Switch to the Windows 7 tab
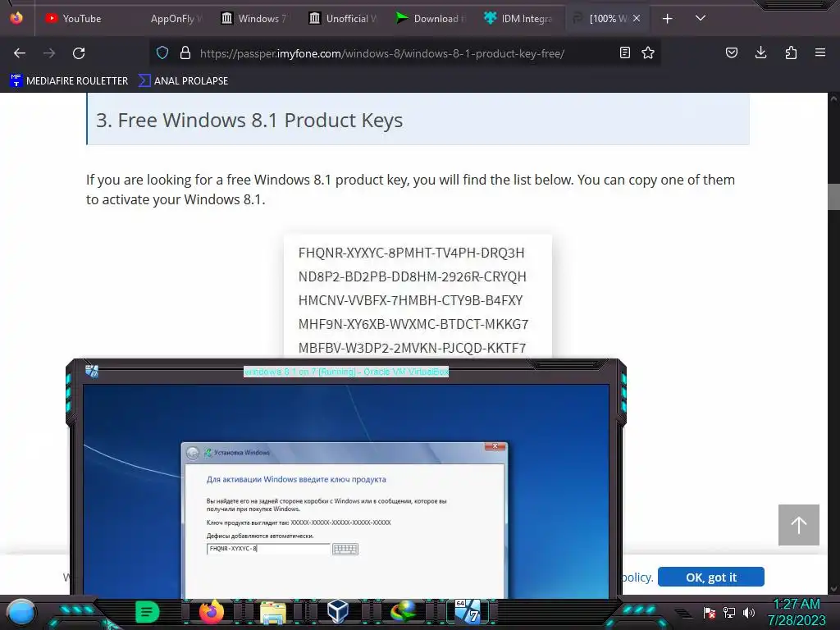 click(x=256, y=19)
